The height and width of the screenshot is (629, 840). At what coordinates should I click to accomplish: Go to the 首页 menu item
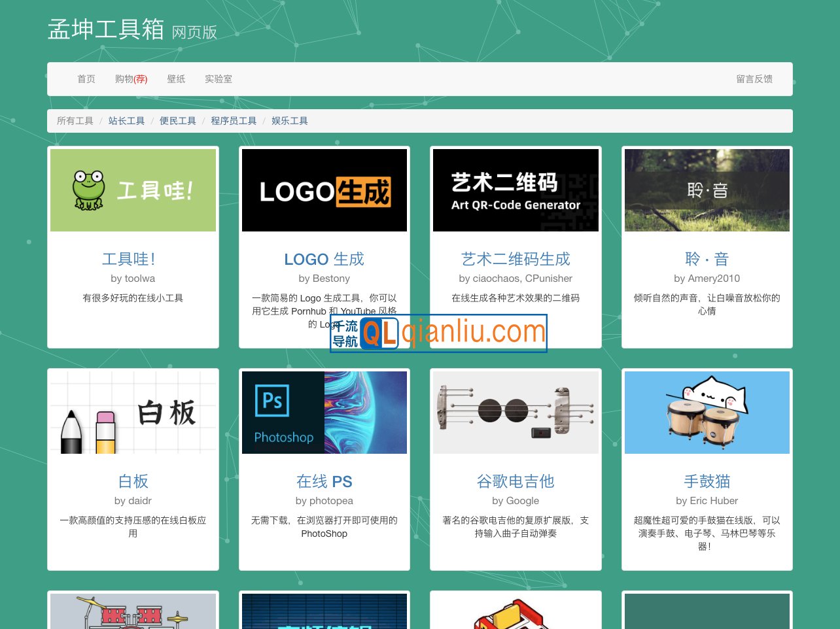point(86,78)
